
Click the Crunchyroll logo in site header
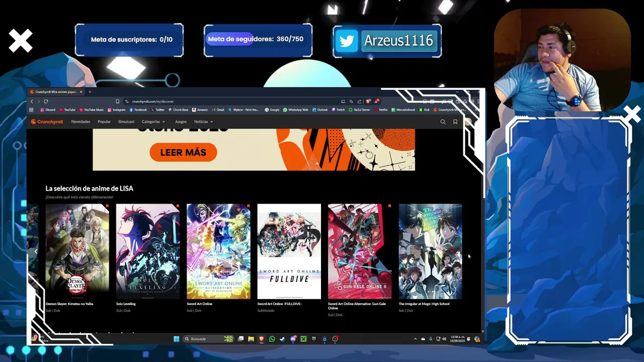pyautogui.click(x=47, y=122)
